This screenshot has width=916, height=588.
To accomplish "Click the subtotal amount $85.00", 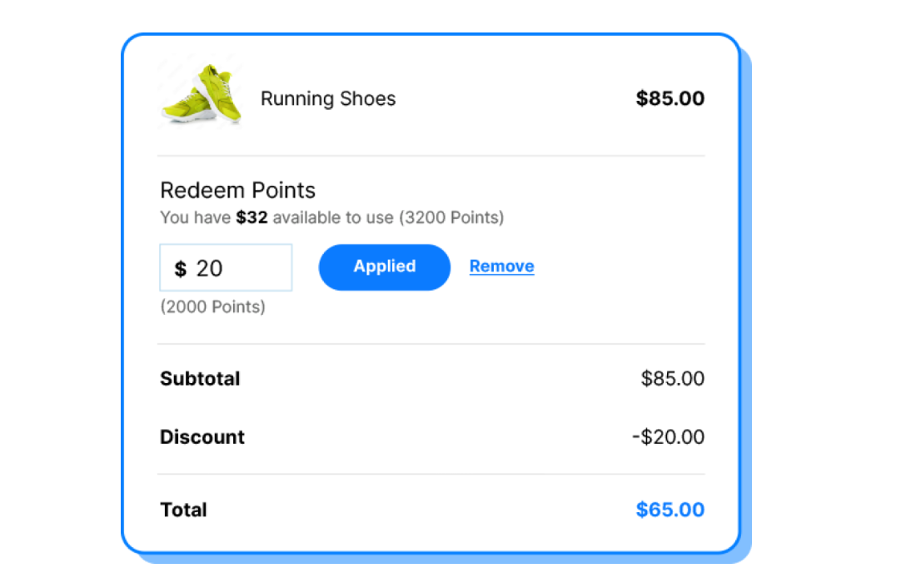I will [x=672, y=379].
